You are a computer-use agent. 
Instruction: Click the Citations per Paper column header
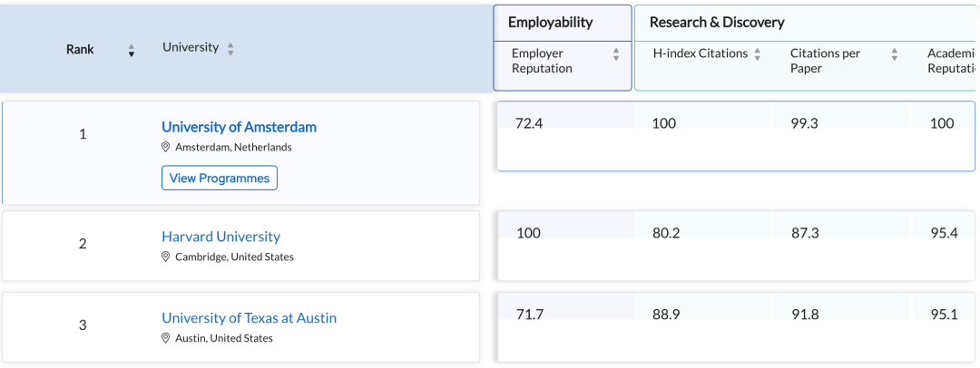tap(825, 61)
